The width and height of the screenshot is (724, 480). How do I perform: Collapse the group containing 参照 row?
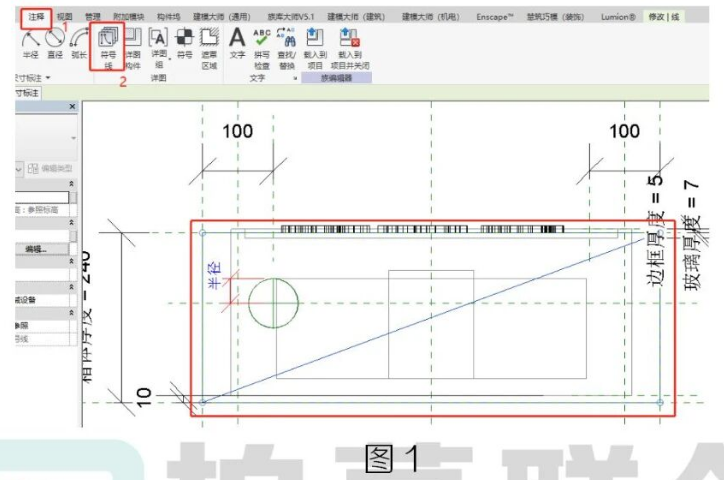coord(72,313)
